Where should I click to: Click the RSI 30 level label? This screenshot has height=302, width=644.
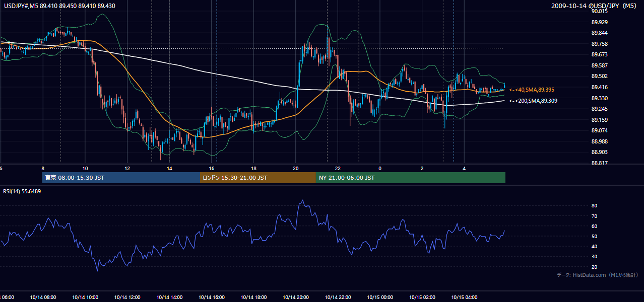coord(594,256)
